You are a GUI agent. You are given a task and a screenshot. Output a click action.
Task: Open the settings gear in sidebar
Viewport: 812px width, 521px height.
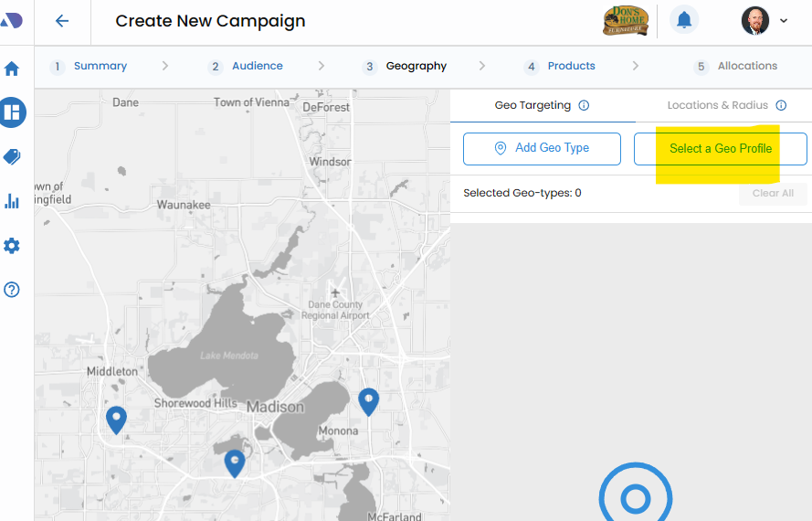pos(12,246)
